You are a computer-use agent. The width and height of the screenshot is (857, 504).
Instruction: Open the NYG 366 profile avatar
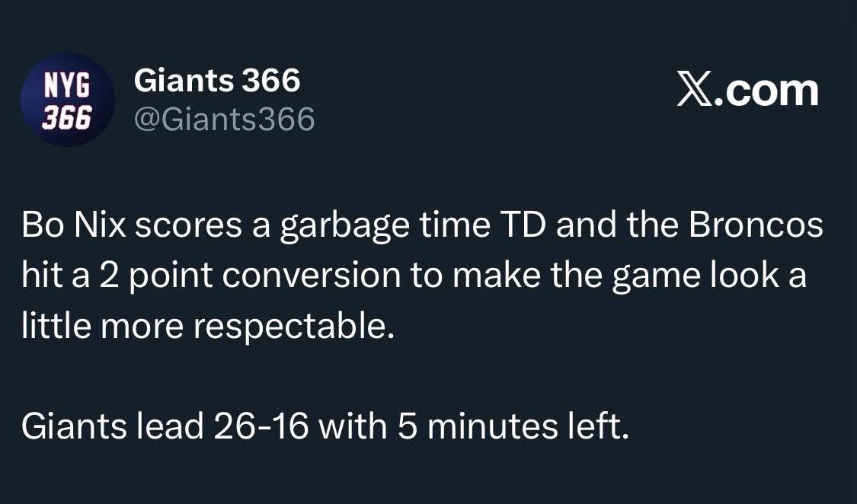tap(68, 100)
